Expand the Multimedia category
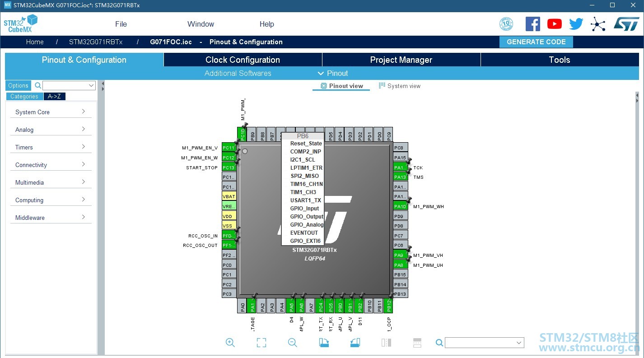 click(51, 182)
